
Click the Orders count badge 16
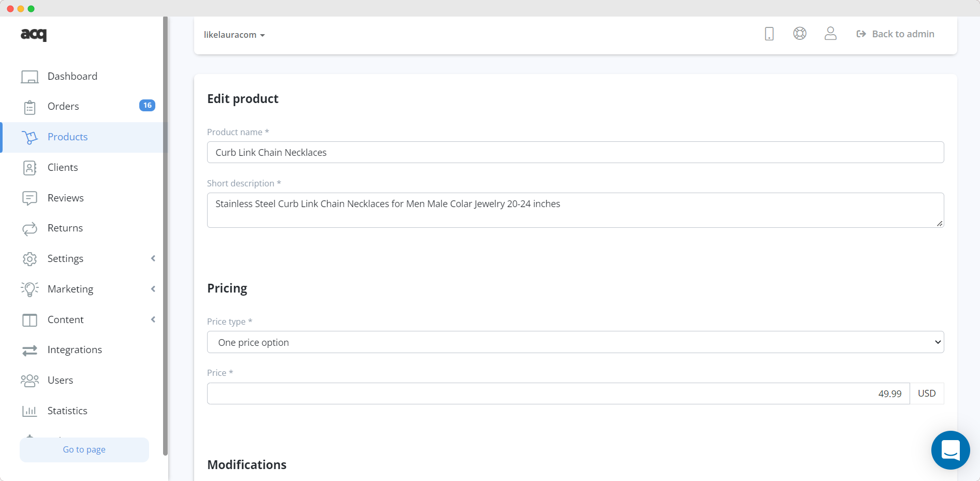pos(148,106)
